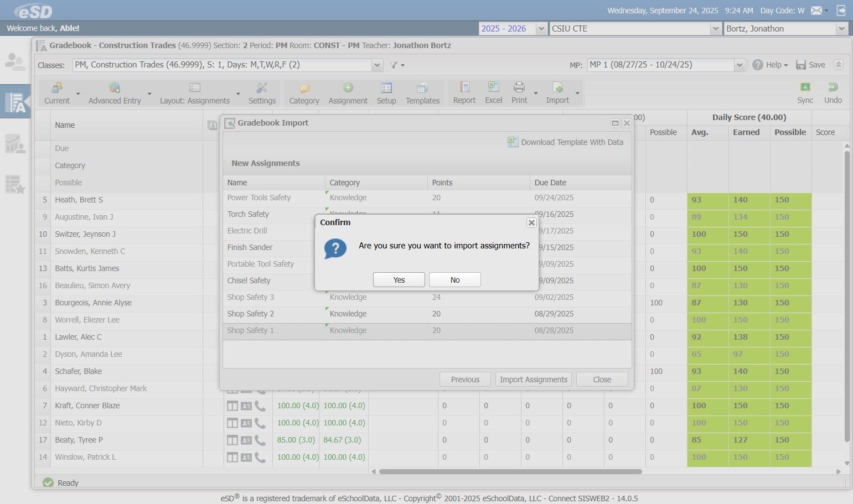Click the Undo icon
The width and height of the screenshot is (853, 504).
(x=833, y=87)
